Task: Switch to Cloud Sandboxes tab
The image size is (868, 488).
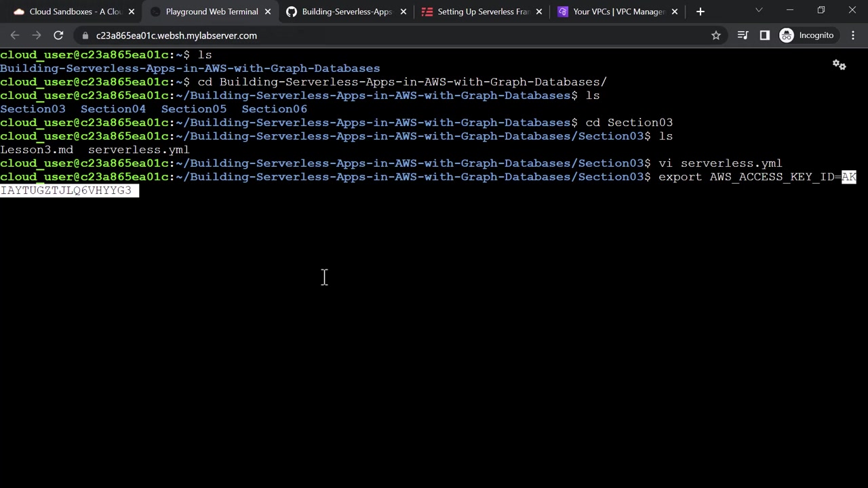Action: tap(73, 12)
